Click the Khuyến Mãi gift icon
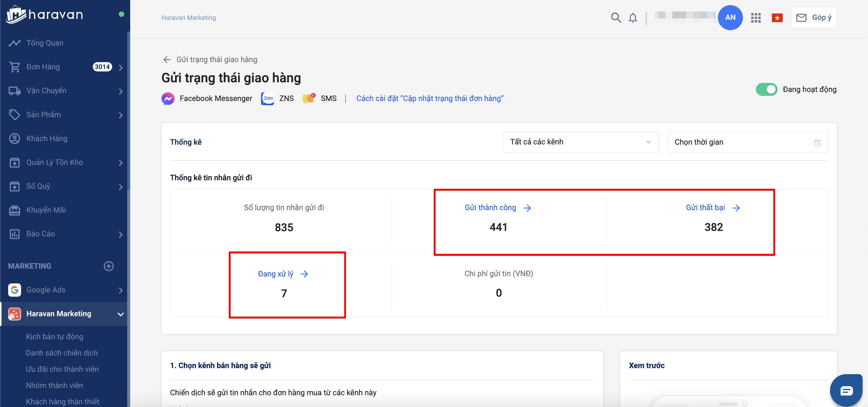The height and width of the screenshot is (407, 868). pyautogui.click(x=14, y=210)
